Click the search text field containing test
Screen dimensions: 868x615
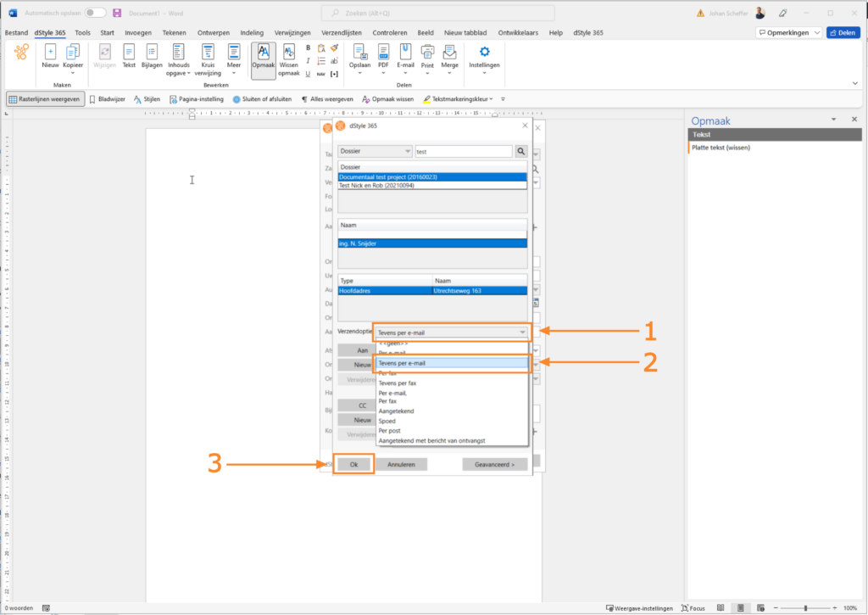click(464, 151)
